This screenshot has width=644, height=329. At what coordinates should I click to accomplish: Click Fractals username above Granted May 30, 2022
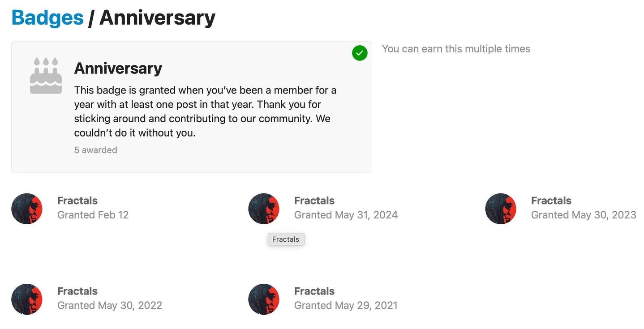click(77, 291)
